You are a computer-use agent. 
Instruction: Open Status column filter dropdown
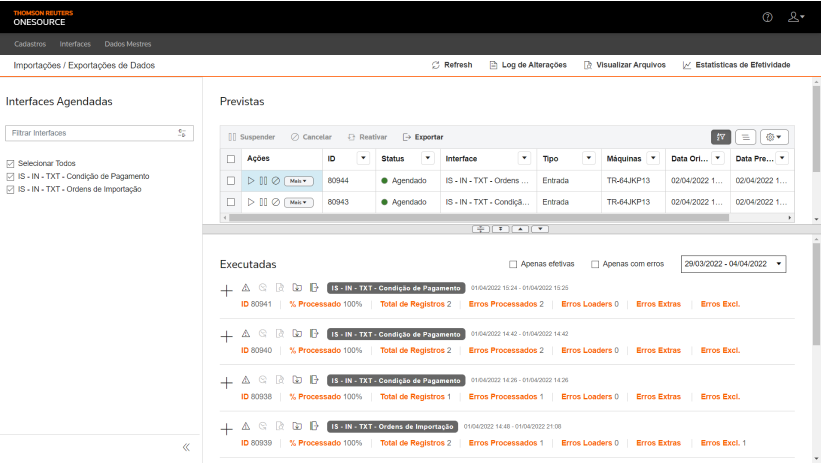428,158
